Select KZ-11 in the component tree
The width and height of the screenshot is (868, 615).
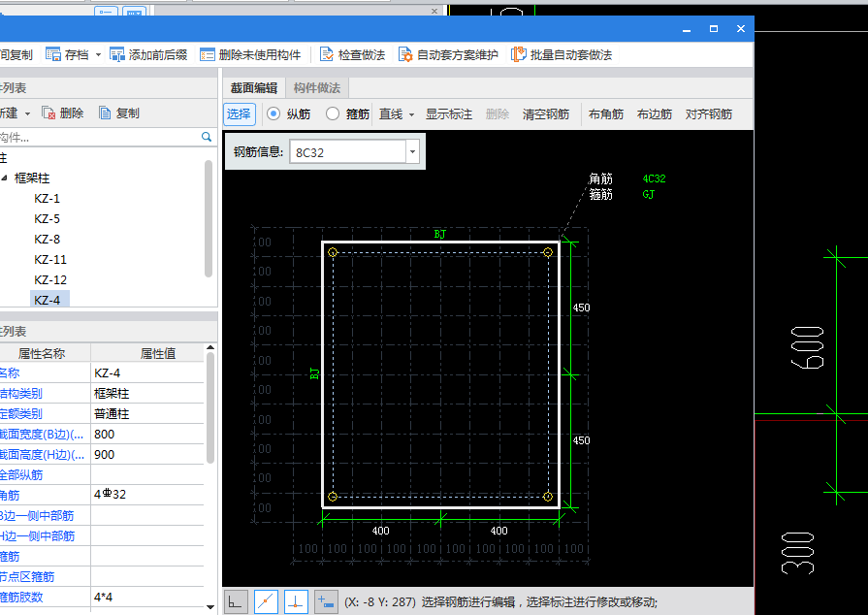pos(50,259)
